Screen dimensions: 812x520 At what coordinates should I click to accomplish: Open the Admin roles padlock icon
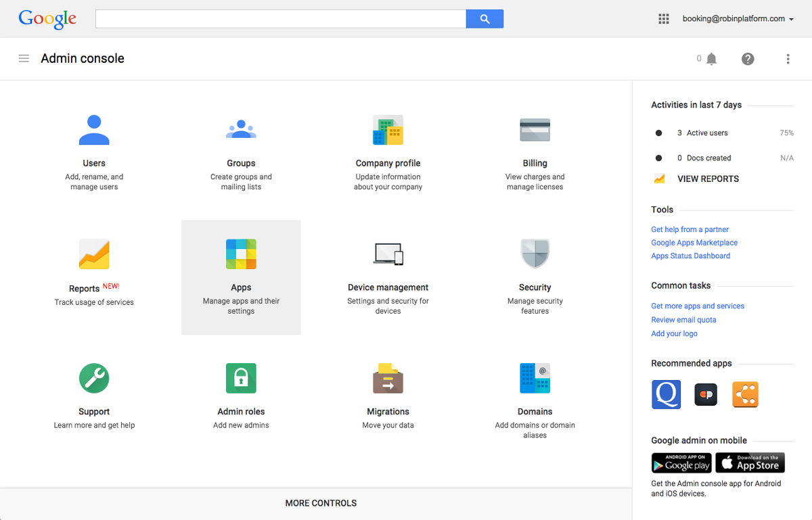[241, 378]
